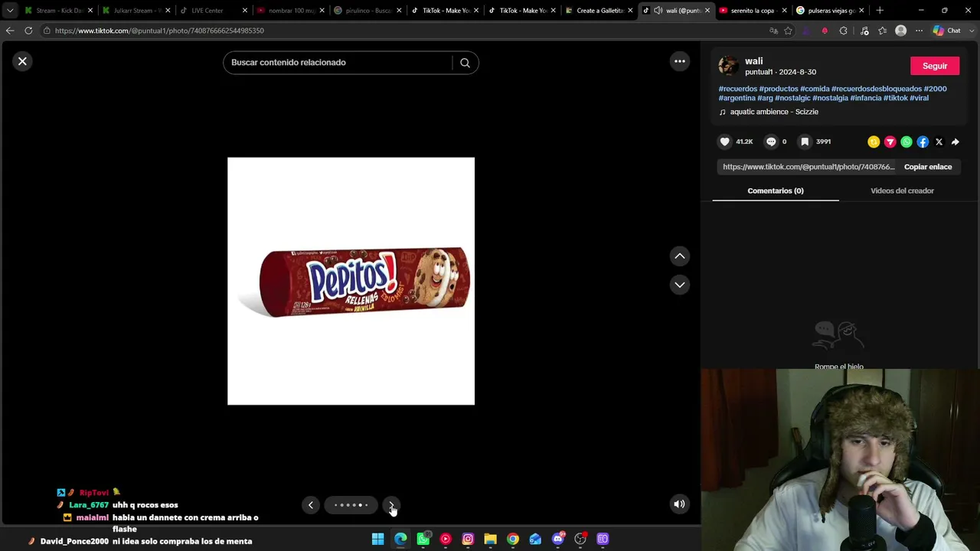Share the post to X

939,142
